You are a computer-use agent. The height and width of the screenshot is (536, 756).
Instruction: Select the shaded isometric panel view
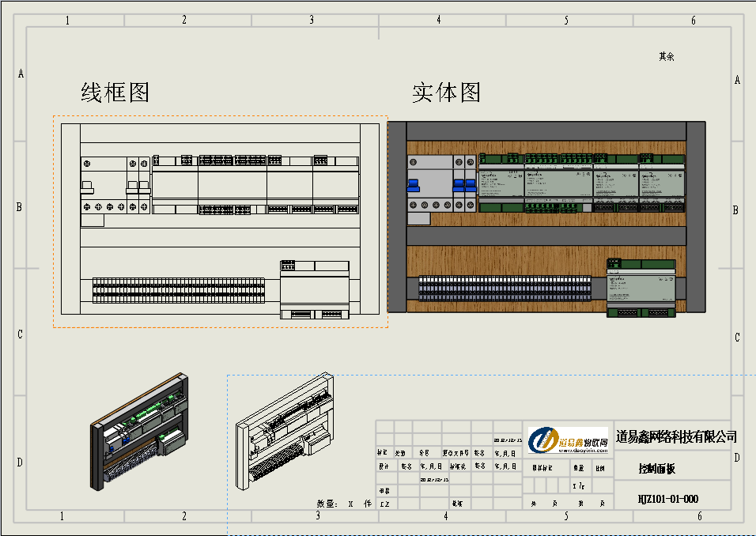point(140,432)
